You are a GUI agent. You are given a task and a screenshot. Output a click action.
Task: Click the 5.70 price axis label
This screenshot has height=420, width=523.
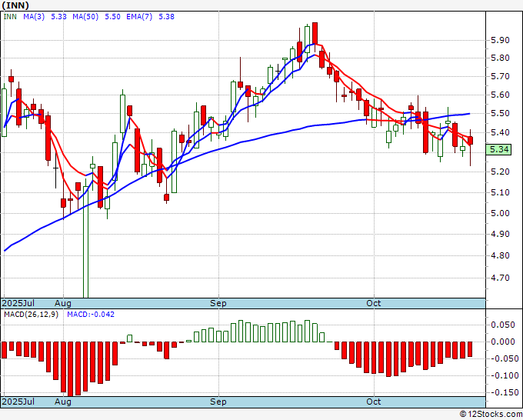tap(500, 76)
